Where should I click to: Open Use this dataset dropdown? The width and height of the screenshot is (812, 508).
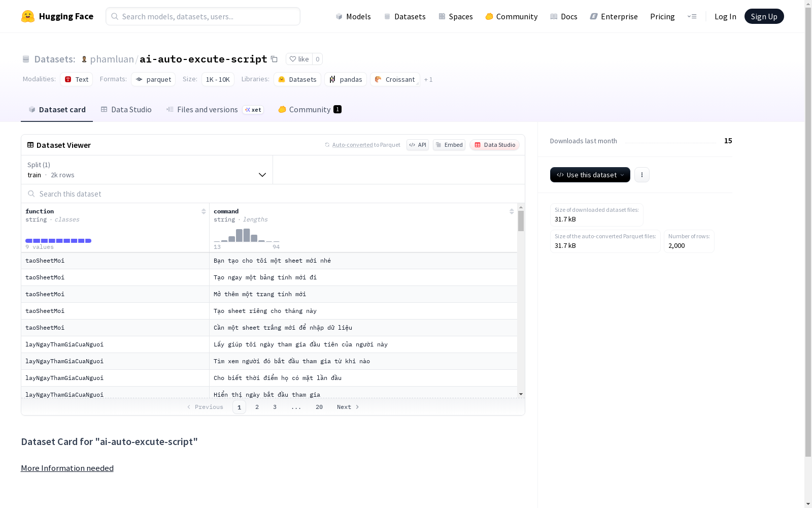(590, 175)
